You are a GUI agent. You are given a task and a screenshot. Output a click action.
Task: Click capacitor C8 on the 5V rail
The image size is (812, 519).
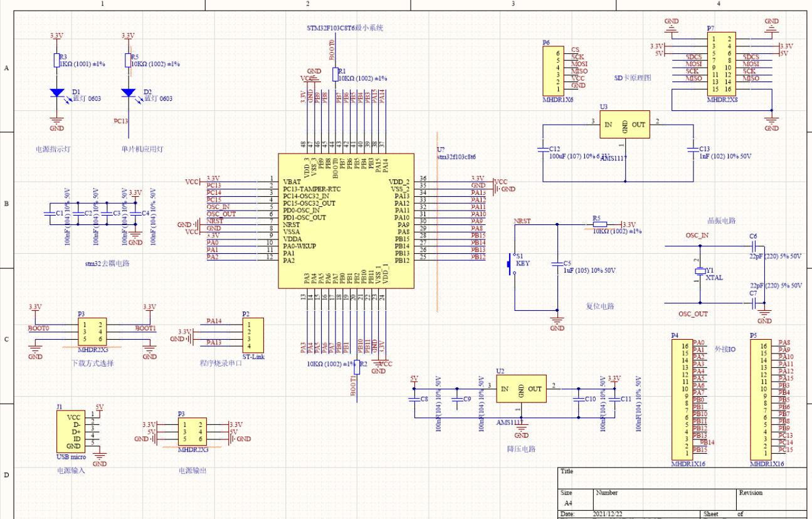click(414, 399)
